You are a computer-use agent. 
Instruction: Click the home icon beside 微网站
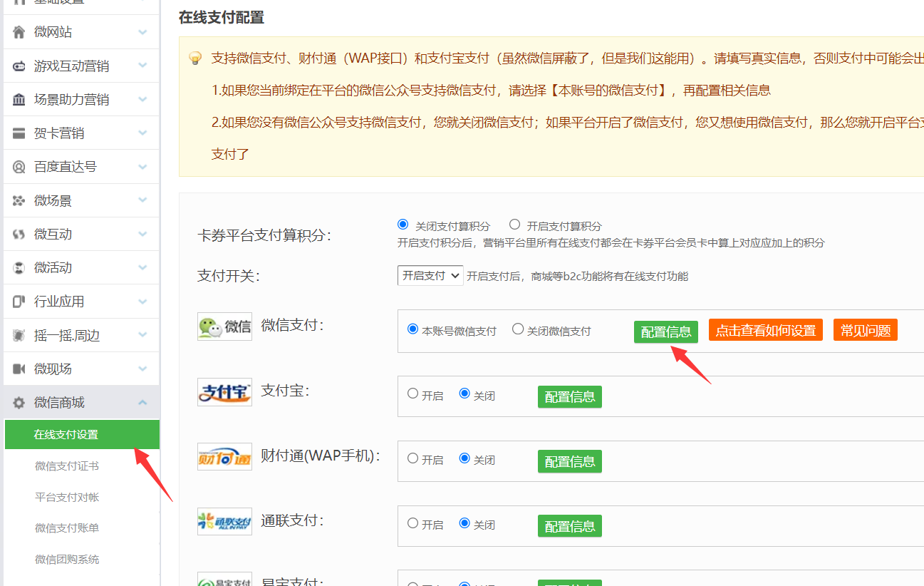click(19, 32)
